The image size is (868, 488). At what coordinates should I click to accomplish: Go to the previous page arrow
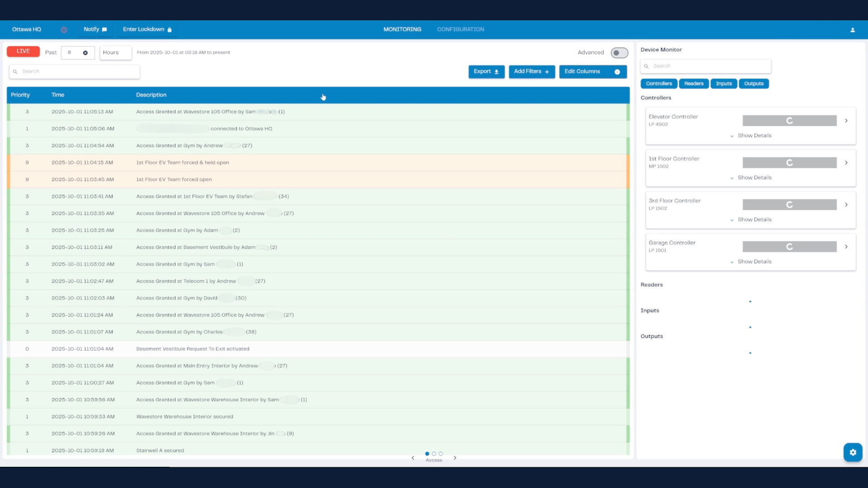coord(413,458)
